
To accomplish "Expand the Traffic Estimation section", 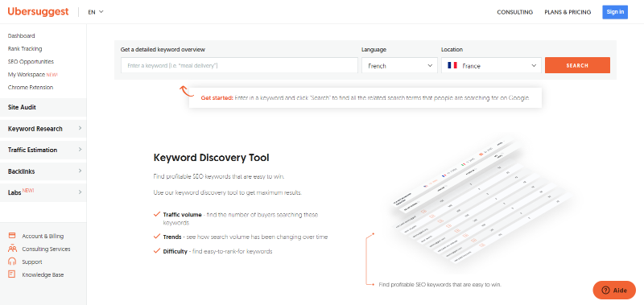I will click(43, 150).
